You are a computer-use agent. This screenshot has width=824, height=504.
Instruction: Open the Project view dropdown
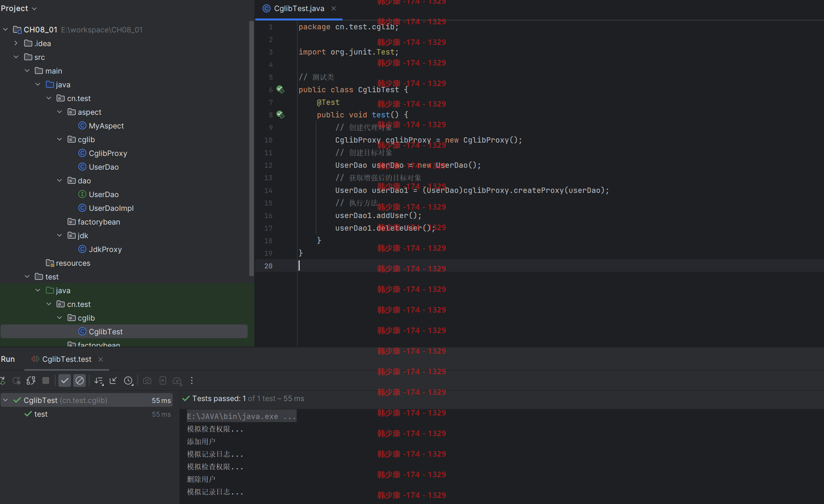(19, 8)
